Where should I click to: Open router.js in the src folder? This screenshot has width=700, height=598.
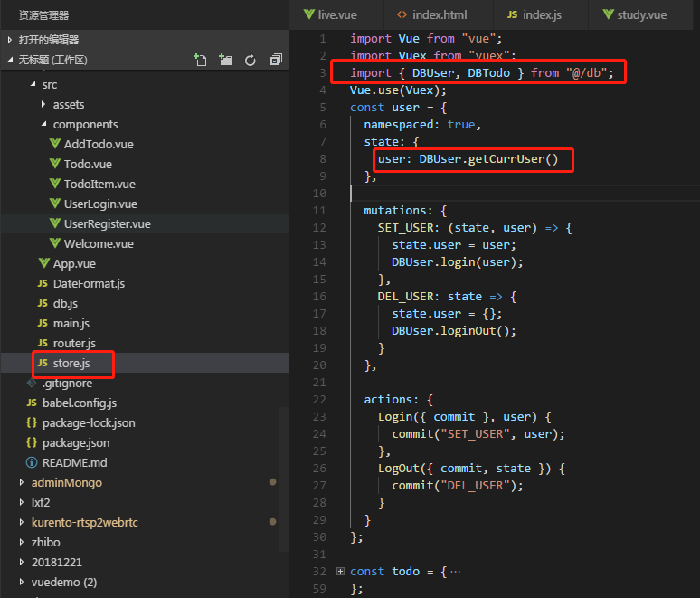tap(74, 344)
